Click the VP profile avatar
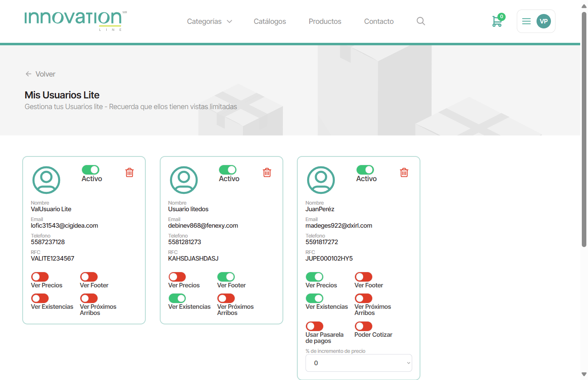This screenshot has height=380, width=588. [x=544, y=21]
